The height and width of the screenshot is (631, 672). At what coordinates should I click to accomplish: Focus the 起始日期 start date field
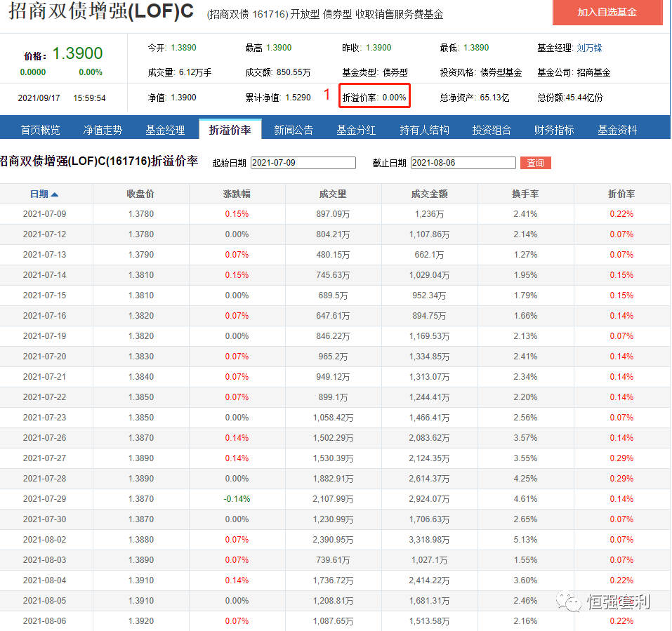[x=303, y=163]
